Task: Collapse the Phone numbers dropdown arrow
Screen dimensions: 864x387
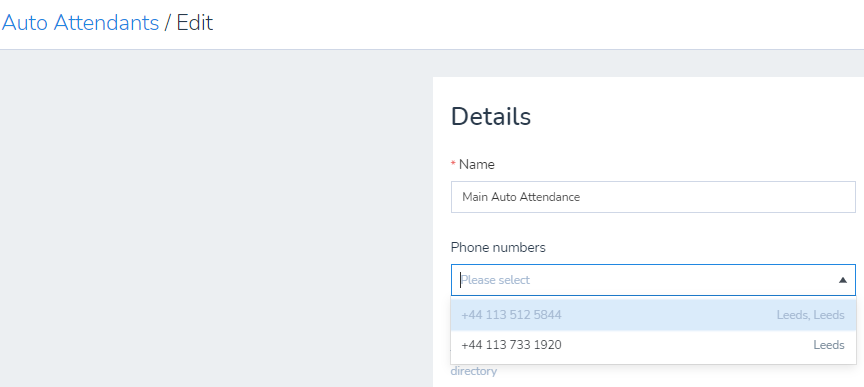Action: pos(843,280)
